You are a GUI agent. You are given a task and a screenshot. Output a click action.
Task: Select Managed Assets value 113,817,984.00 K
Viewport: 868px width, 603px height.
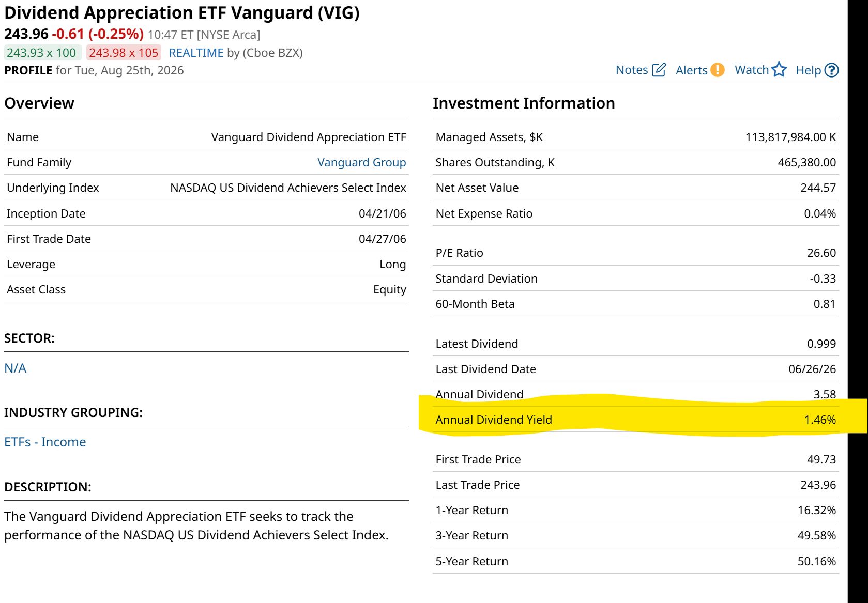coord(790,137)
